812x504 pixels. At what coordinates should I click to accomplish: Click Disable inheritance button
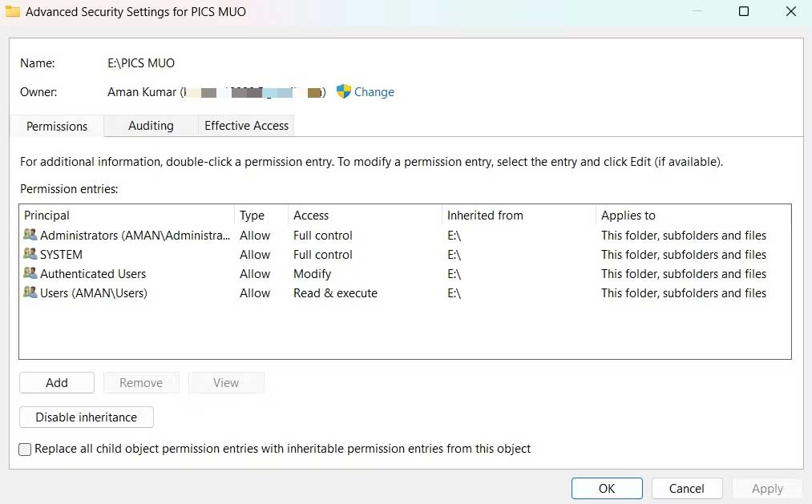click(x=87, y=417)
